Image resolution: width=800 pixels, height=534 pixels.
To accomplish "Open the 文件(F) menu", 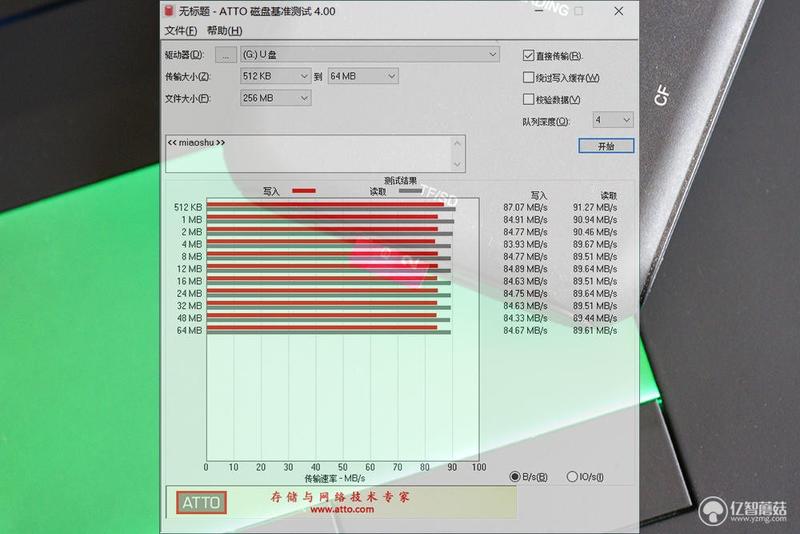I will [181, 31].
